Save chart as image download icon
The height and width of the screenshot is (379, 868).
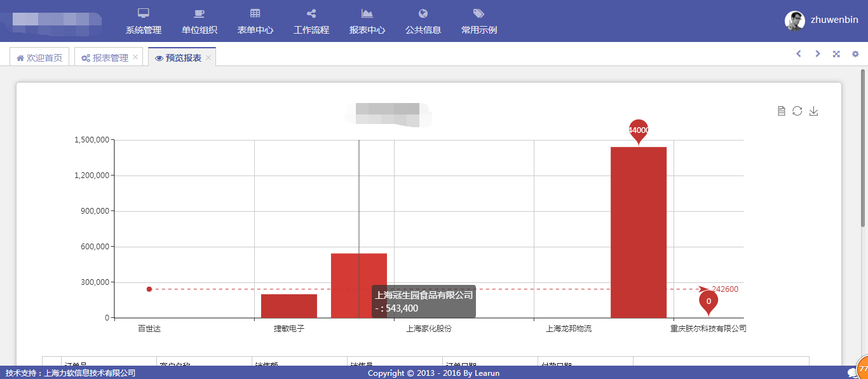point(814,111)
